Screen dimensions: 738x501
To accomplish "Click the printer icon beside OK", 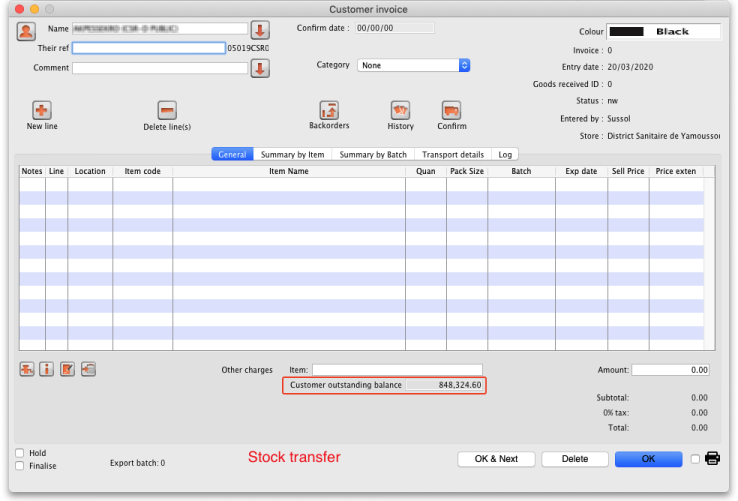I will pyautogui.click(x=712, y=459).
